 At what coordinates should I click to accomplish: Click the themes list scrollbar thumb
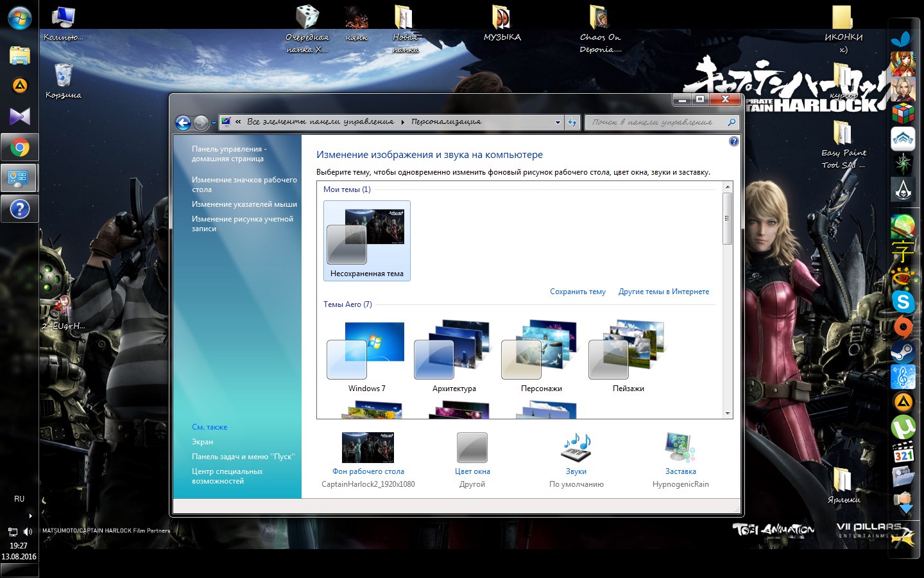tap(728, 218)
